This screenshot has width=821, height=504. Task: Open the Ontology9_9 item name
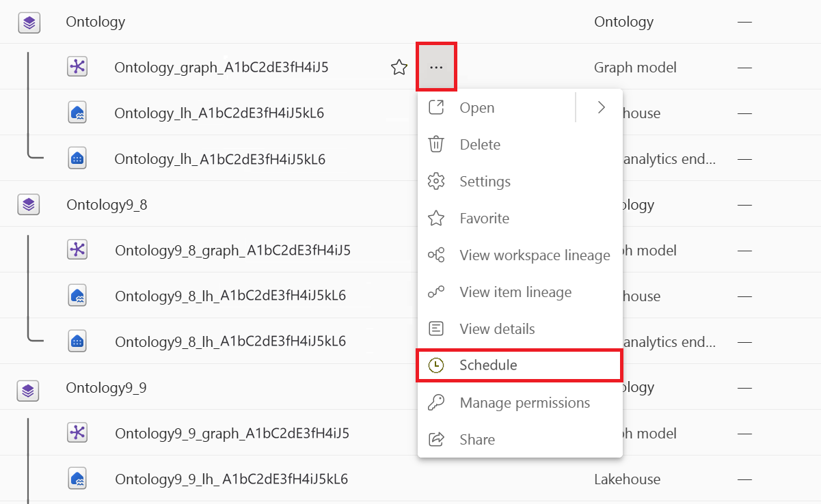pyautogui.click(x=106, y=387)
